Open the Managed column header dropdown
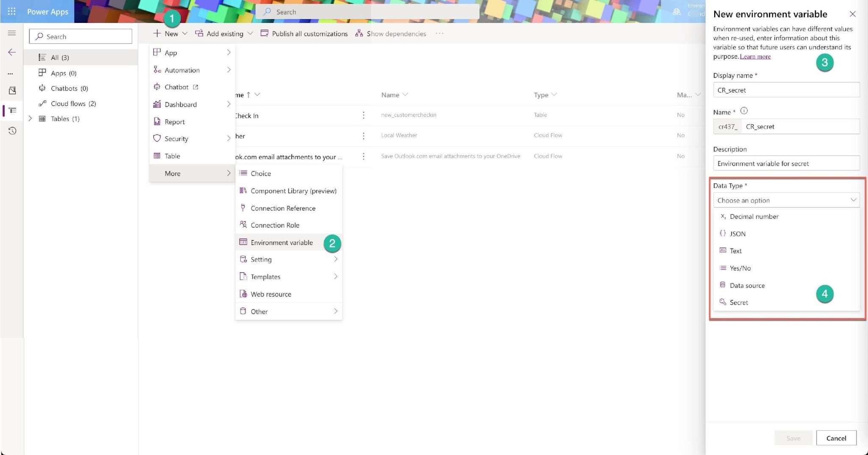 click(x=688, y=95)
